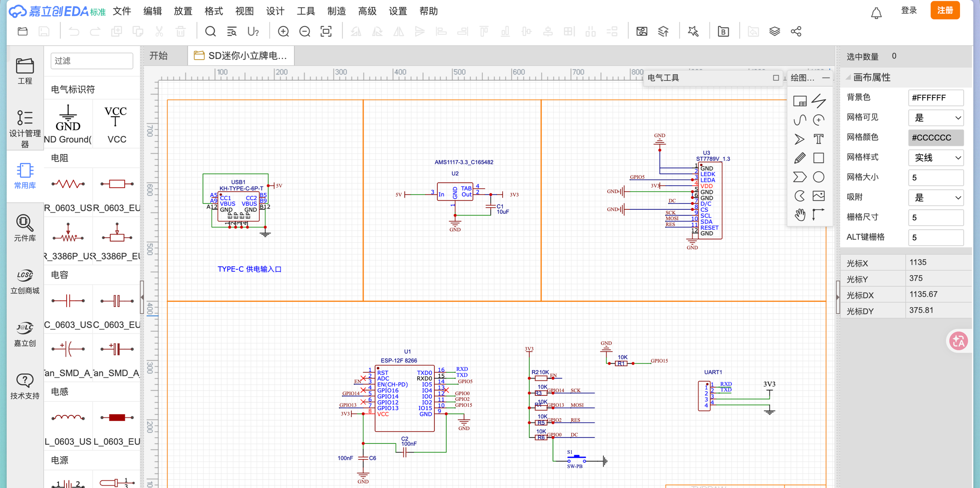Open the 放置 menu
Image resolution: width=980 pixels, height=488 pixels.
click(183, 11)
